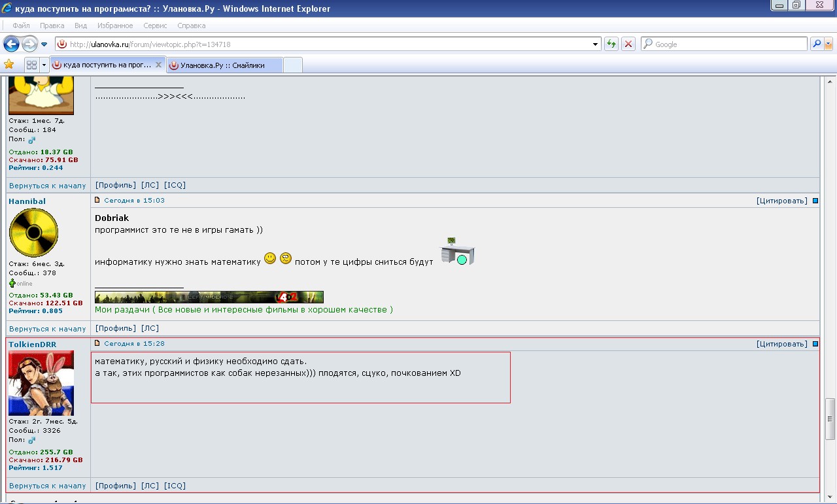This screenshot has height=504, width=837.
Task: Open the Правка menu
Action: pyautogui.click(x=52, y=25)
